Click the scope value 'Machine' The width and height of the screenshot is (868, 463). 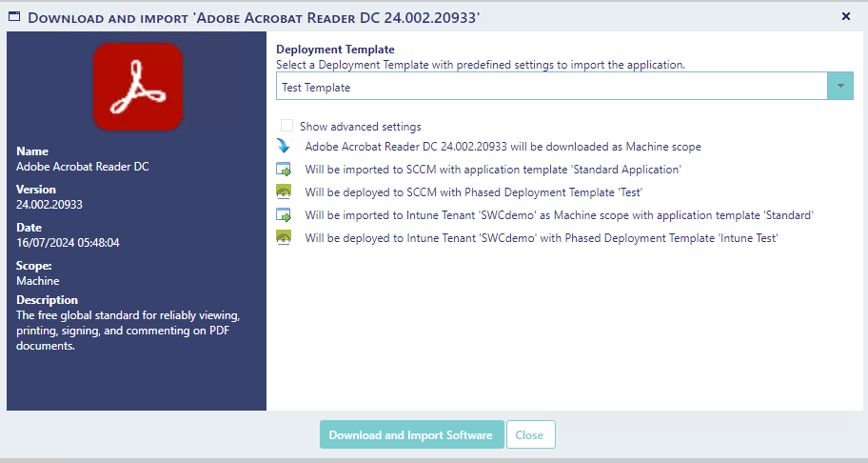pos(38,281)
